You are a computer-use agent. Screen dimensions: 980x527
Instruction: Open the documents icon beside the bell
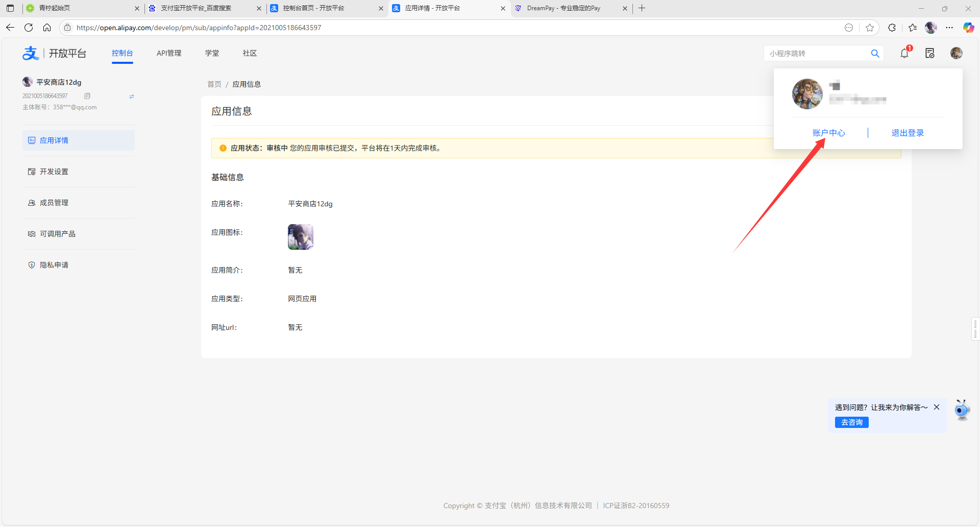[x=929, y=53]
